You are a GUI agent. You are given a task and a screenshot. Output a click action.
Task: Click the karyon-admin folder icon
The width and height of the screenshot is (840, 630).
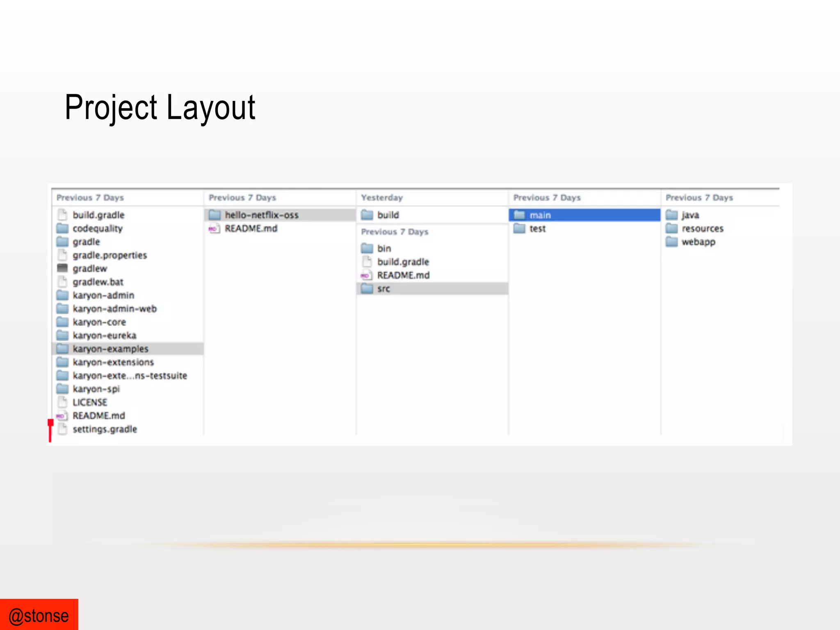(62, 295)
